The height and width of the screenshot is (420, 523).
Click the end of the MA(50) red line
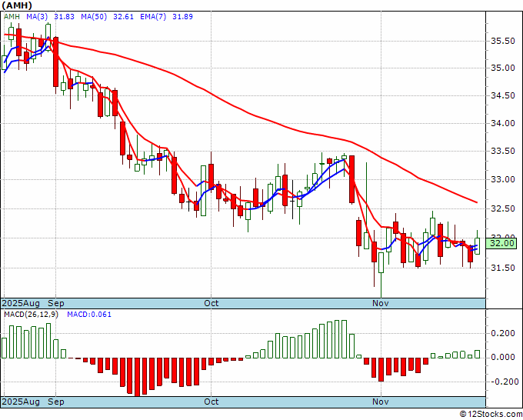[x=477, y=202]
